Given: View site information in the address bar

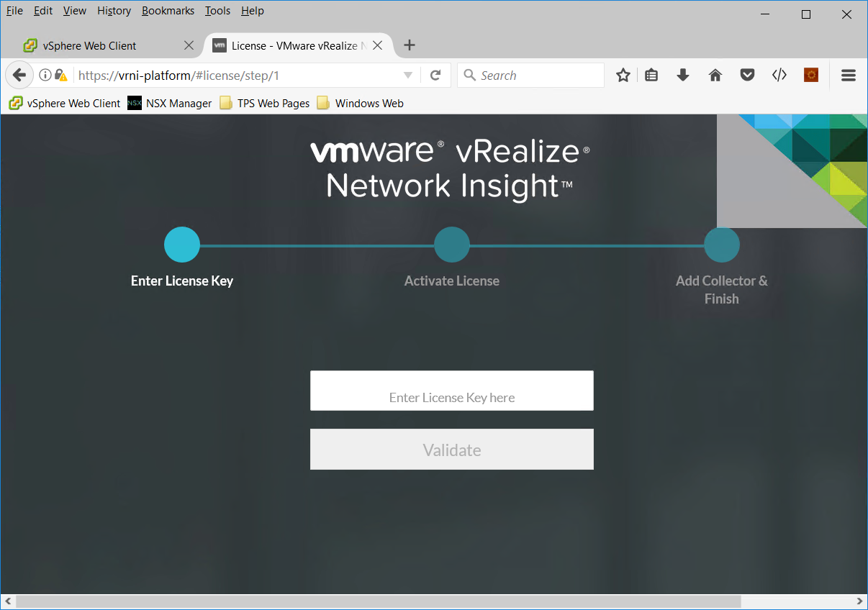Looking at the screenshot, I should pyautogui.click(x=45, y=75).
